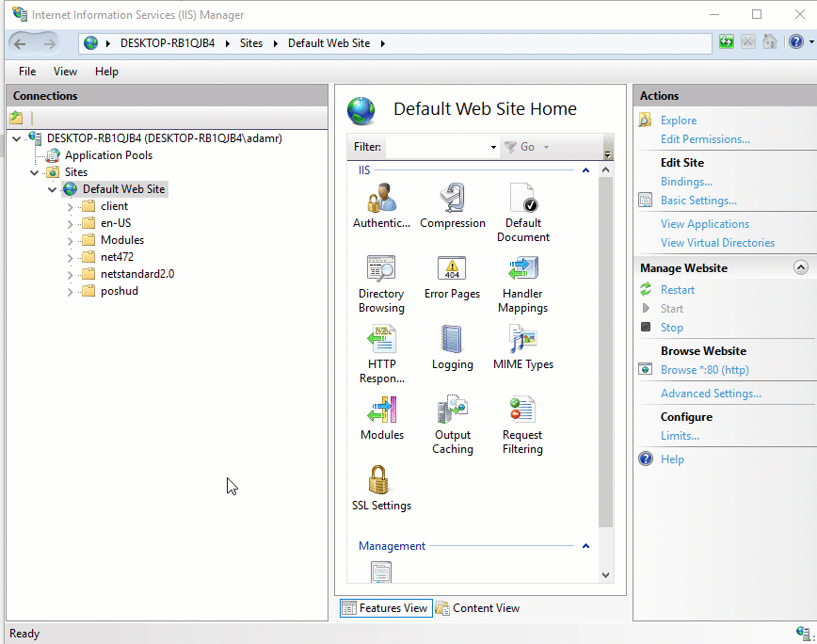
Task: Click the Connections pane connect icon
Action: 16,118
